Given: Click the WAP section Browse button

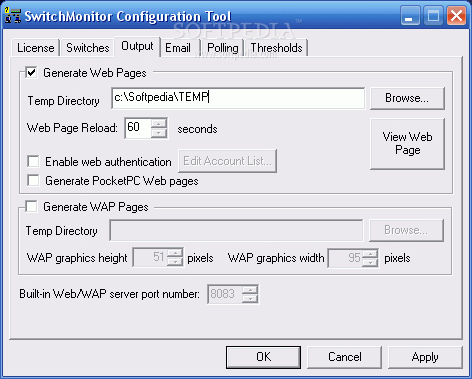Looking at the screenshot, I should 406,230.
